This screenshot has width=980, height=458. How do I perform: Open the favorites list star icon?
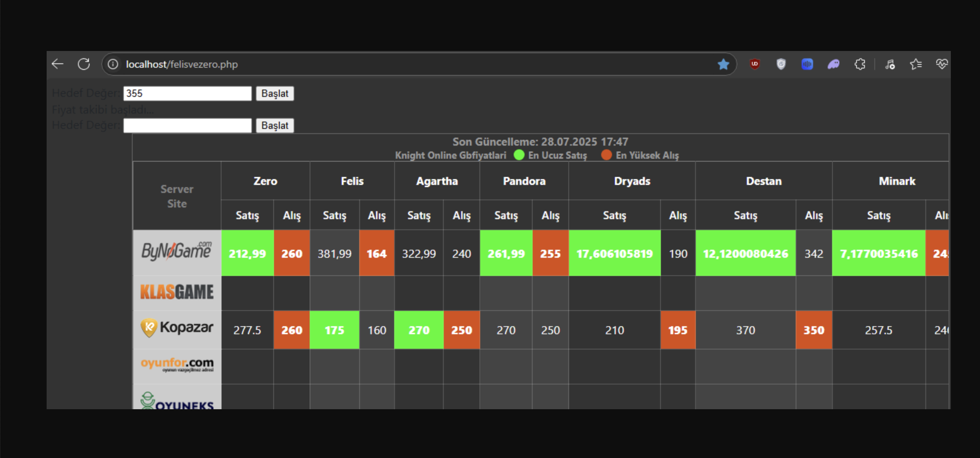[x=916, y=64]
